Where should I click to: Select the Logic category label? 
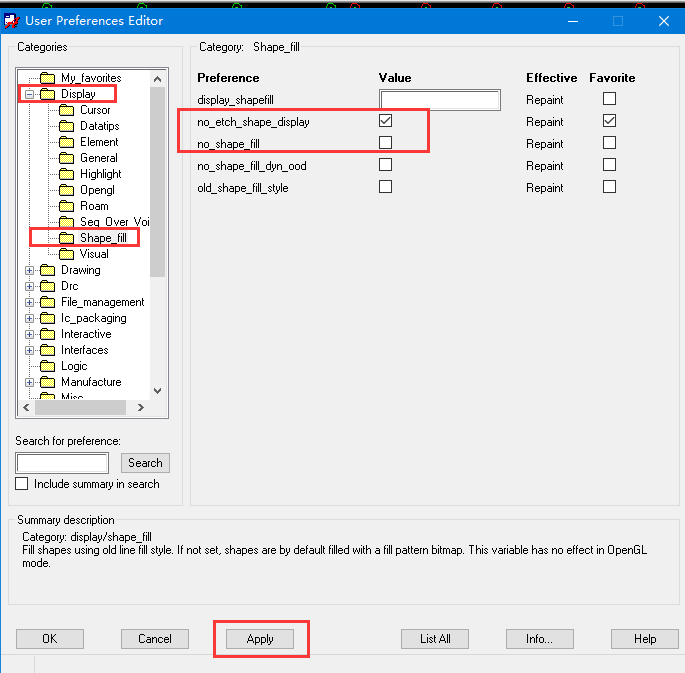pos(74,366)
